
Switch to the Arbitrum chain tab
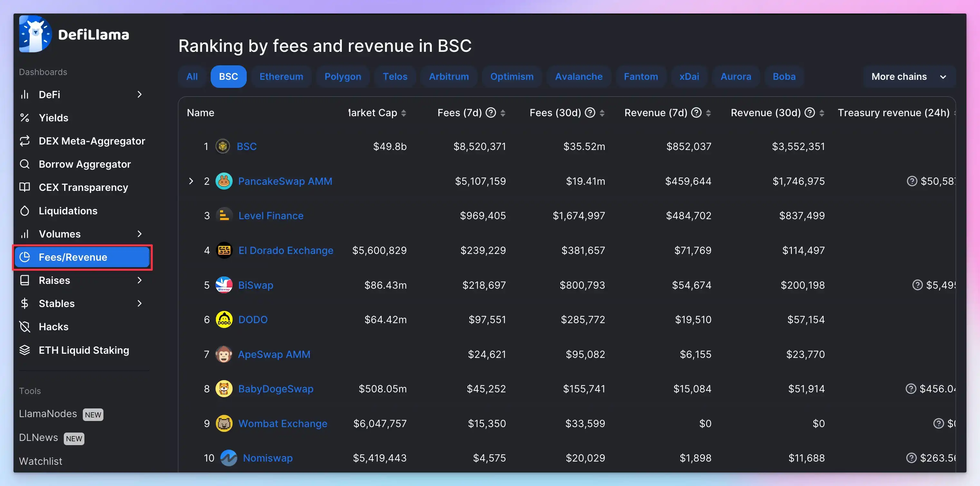click(x=448, y=76)
